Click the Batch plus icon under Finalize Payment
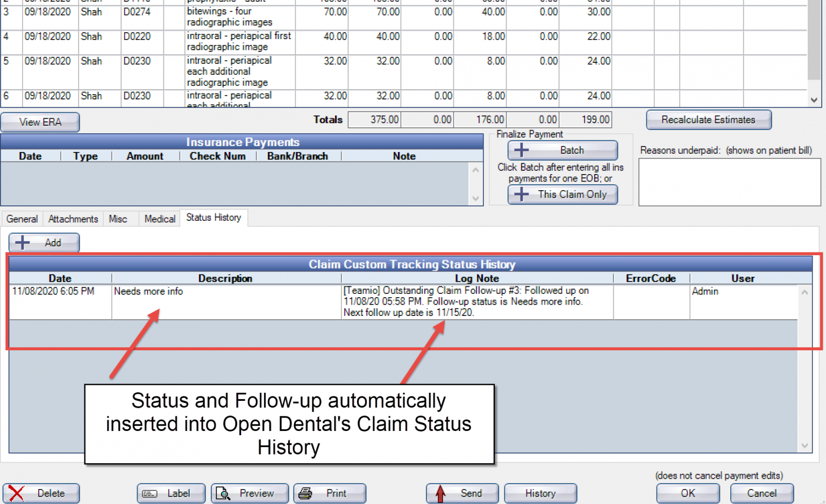This screenshot has width=826, height=504. 521,150
